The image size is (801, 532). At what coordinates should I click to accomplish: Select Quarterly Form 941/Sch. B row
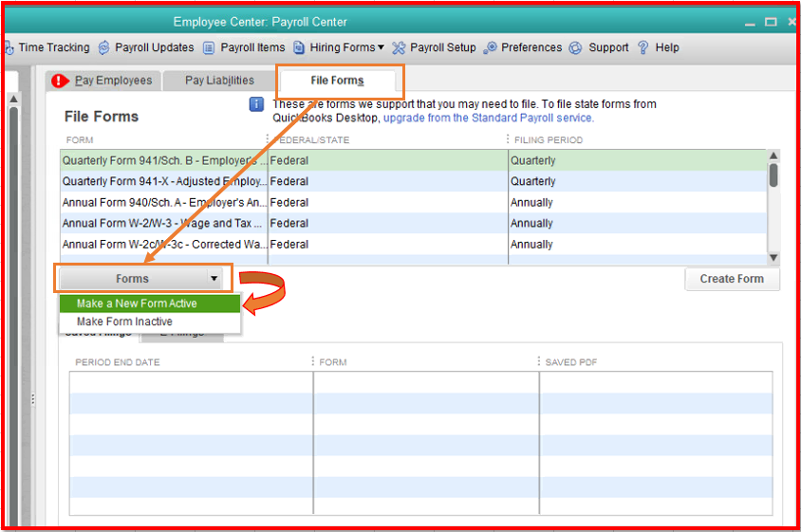[x=413, y=160]
